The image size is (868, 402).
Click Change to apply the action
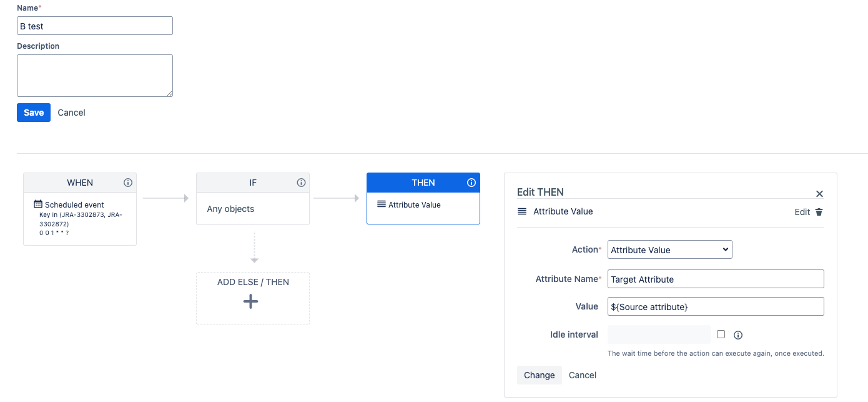click(x=539, y=375)
